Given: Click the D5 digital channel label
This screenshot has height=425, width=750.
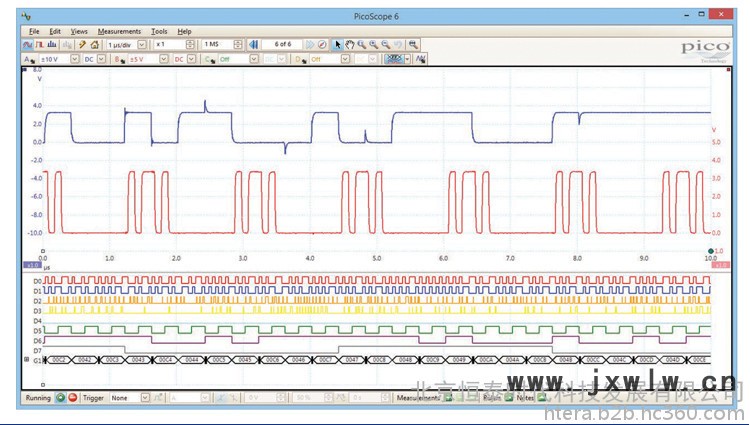Looking at the screenshot, I should tap(38, 331).
